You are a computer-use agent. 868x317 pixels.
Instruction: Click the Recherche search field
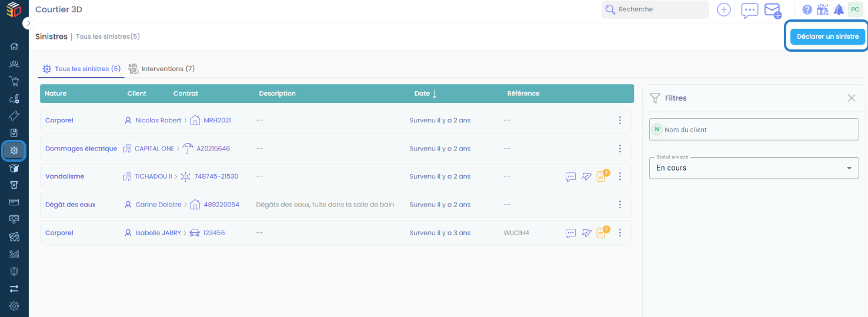point(655,9)
